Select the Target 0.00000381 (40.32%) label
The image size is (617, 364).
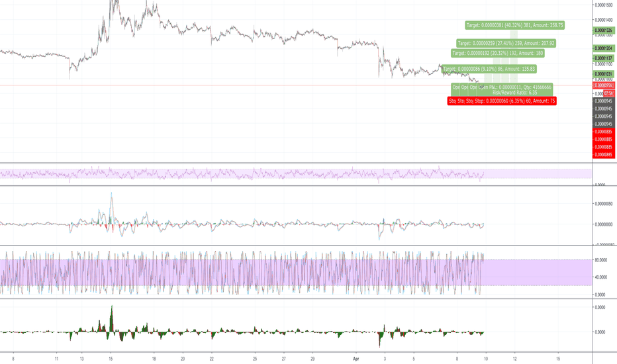click(514, 25)
